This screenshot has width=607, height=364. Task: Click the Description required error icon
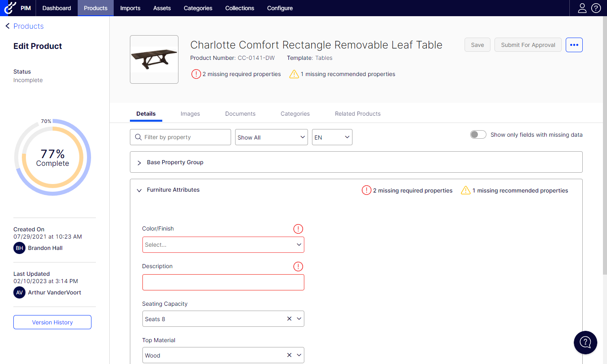pos(298,267)
